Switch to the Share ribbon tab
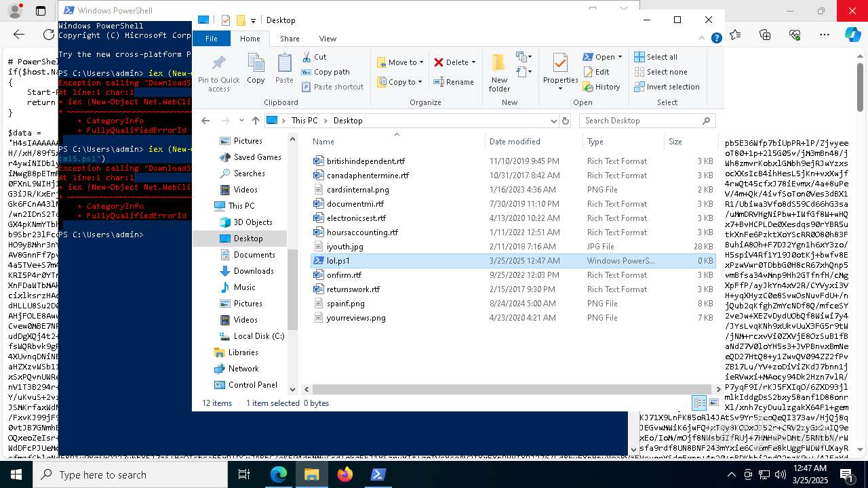 tap(290, 39)
